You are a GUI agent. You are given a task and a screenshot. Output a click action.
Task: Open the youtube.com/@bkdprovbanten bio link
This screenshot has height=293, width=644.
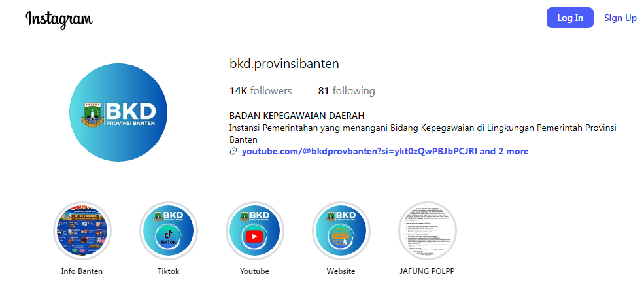[x=385, y=151]
